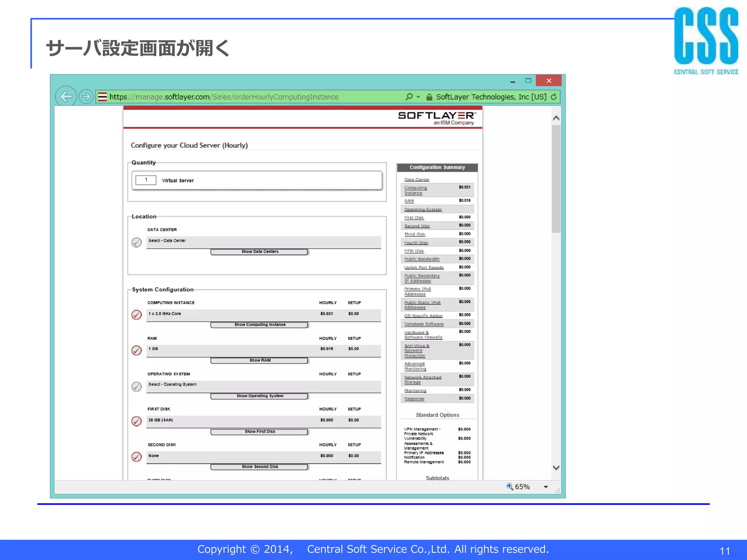This screenshot has width=747, height=560.
Task: Click the scrollbar up arrow
Action: (556, 118)
